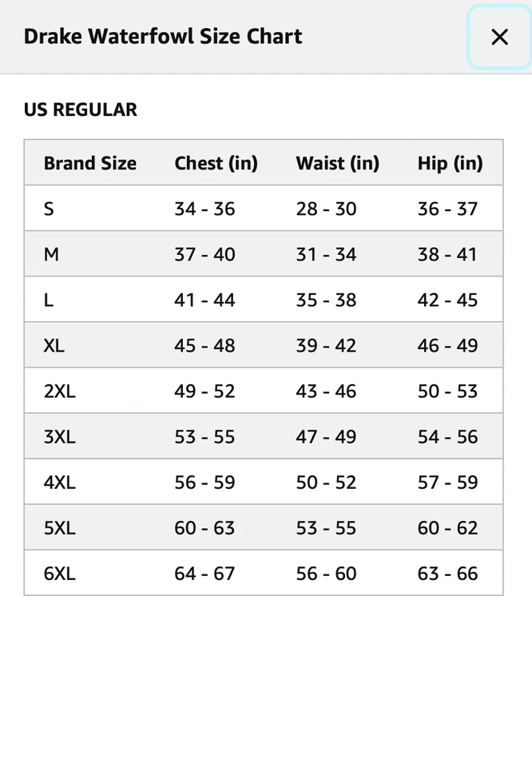
Task: Click the 56 - 60 waist measurement cell
Action: (x=326, y=573)
